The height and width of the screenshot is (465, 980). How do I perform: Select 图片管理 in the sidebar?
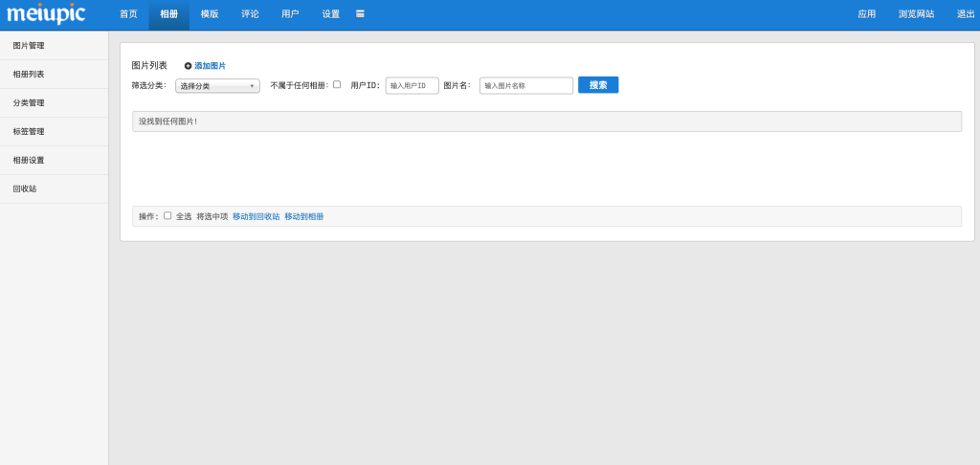click(55, 46)
